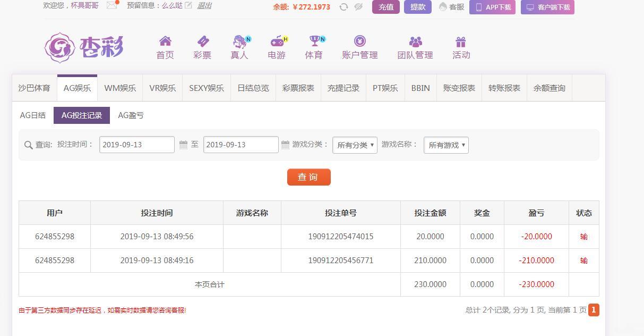The image size is (644, 336).
Task: Select AG日结 sub-tab
Action: 33,115
